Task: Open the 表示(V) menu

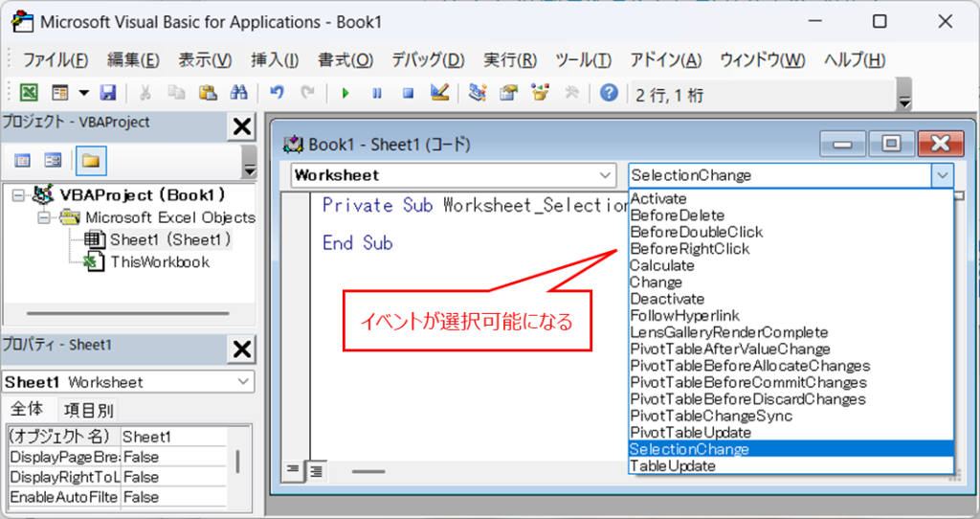Action: 205,60
